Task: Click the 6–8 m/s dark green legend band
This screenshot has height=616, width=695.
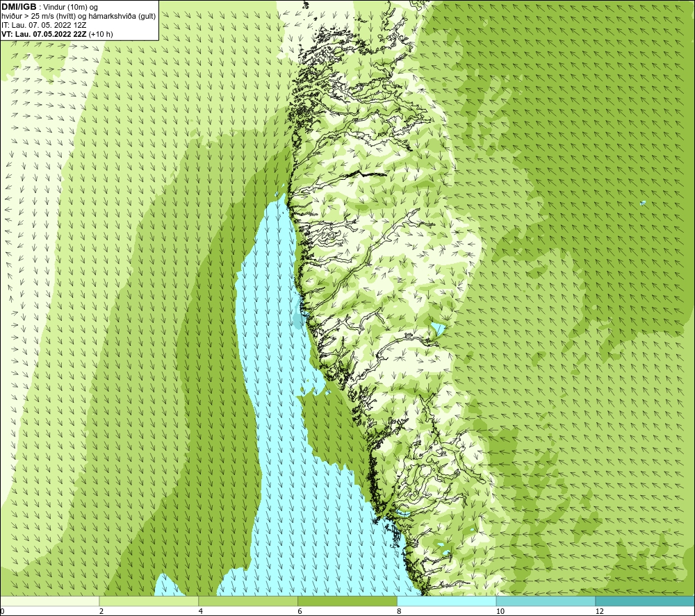Action: click(347, 601)
